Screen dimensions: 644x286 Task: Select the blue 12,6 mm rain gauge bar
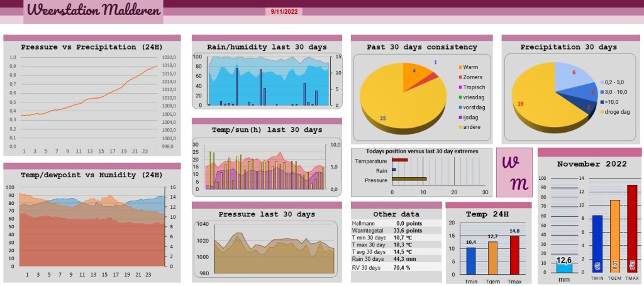click(564, 268)
